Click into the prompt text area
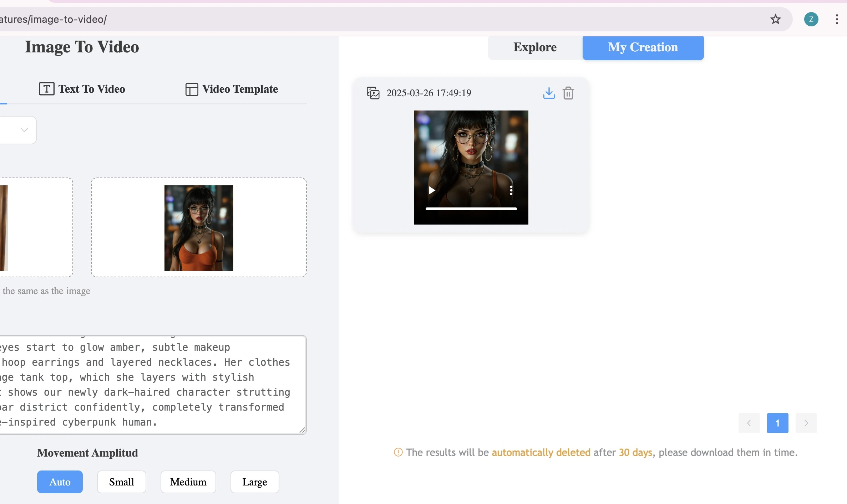 tap(153, 385)
